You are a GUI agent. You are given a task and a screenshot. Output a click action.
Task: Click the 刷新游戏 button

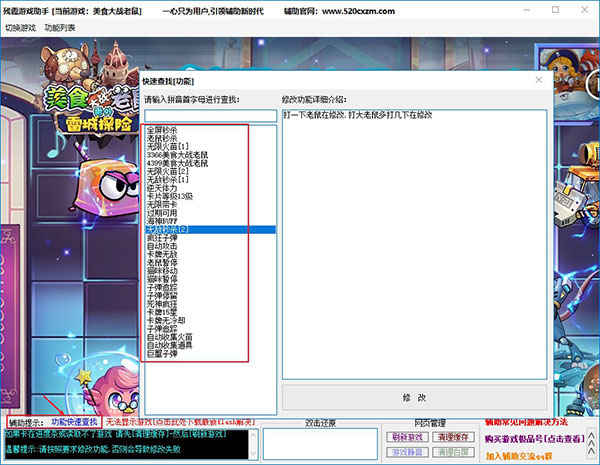tap(407, 437)
